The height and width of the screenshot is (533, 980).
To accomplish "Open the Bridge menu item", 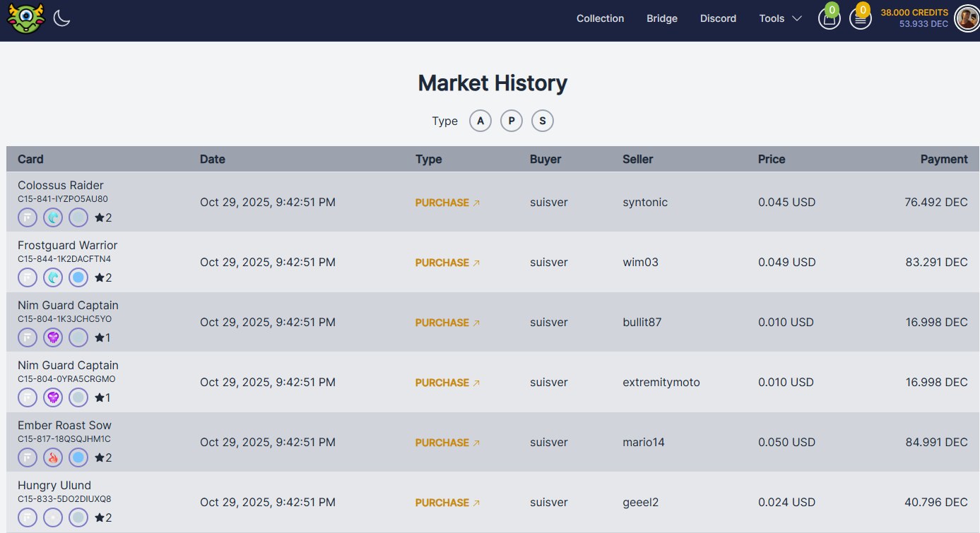I will tap(662, 18).
